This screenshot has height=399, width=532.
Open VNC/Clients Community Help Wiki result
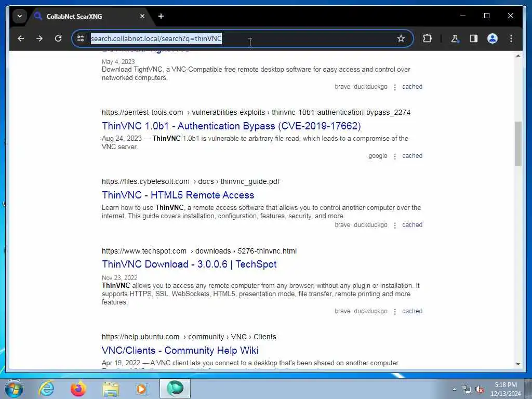[180, 350]
